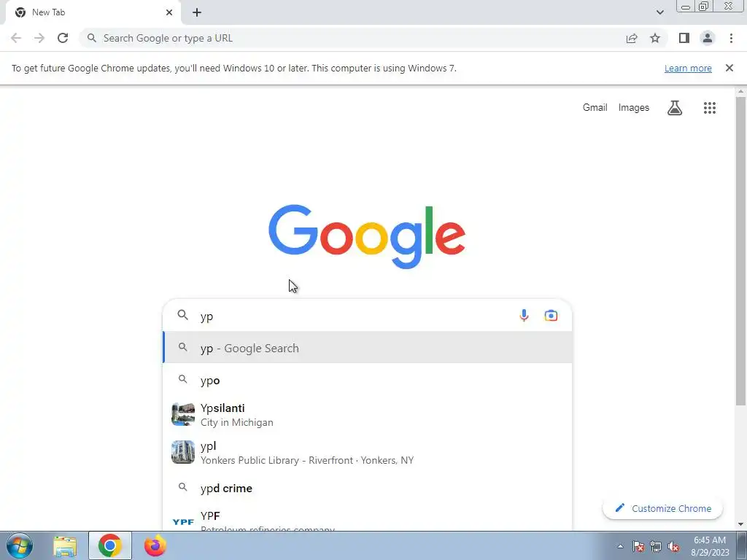Choose the 'ypo' suggestion
Image resolution: width=747 pixels, height=560 pixels.
coord(368,380)
